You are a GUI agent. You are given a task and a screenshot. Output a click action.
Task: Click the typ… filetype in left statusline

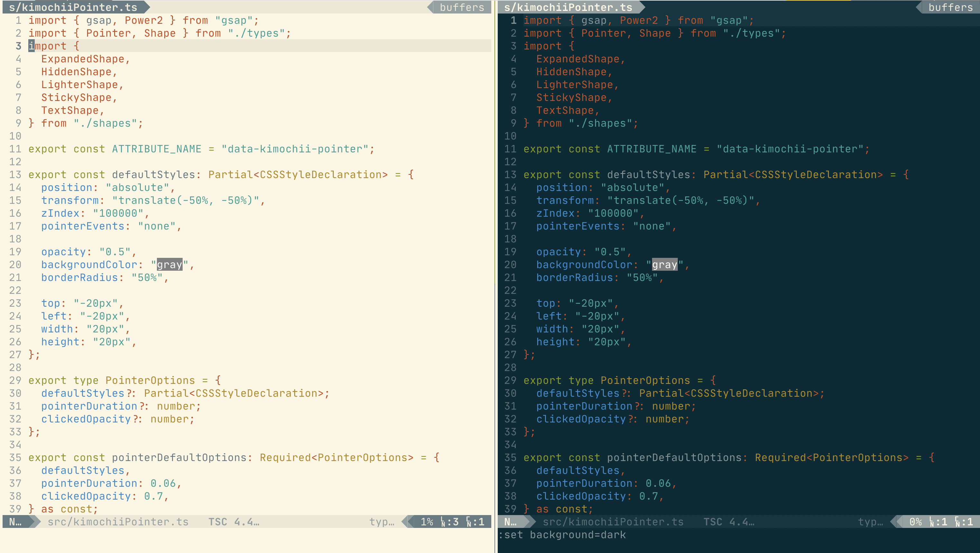tap(382, 522)
